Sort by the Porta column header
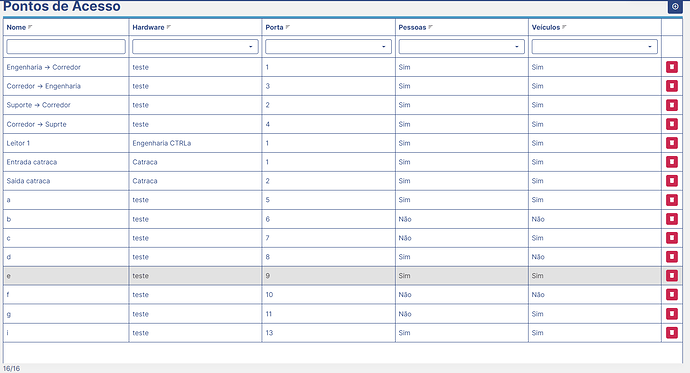 tap(274, 27)
